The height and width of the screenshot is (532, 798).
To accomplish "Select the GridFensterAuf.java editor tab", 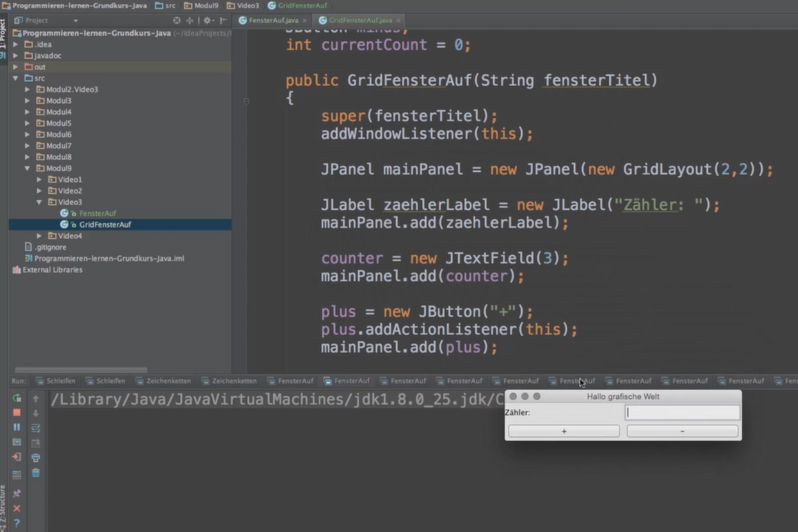I will coord(360,21).
